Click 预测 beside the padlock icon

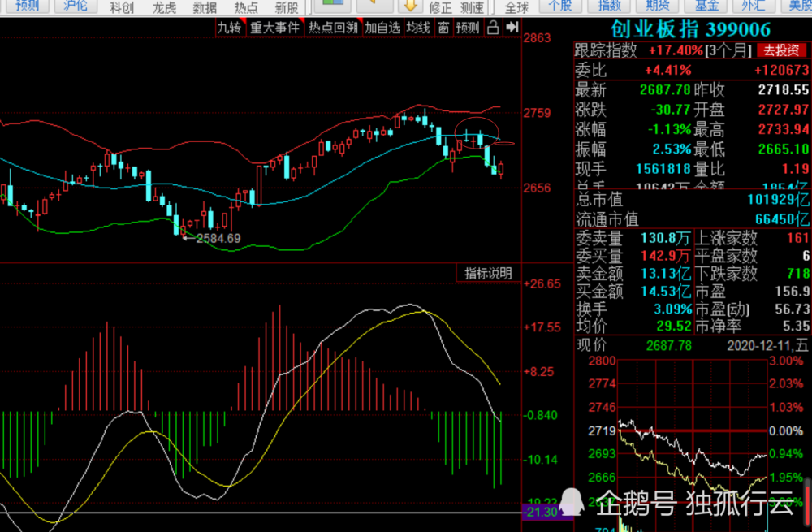click(468, 28)
